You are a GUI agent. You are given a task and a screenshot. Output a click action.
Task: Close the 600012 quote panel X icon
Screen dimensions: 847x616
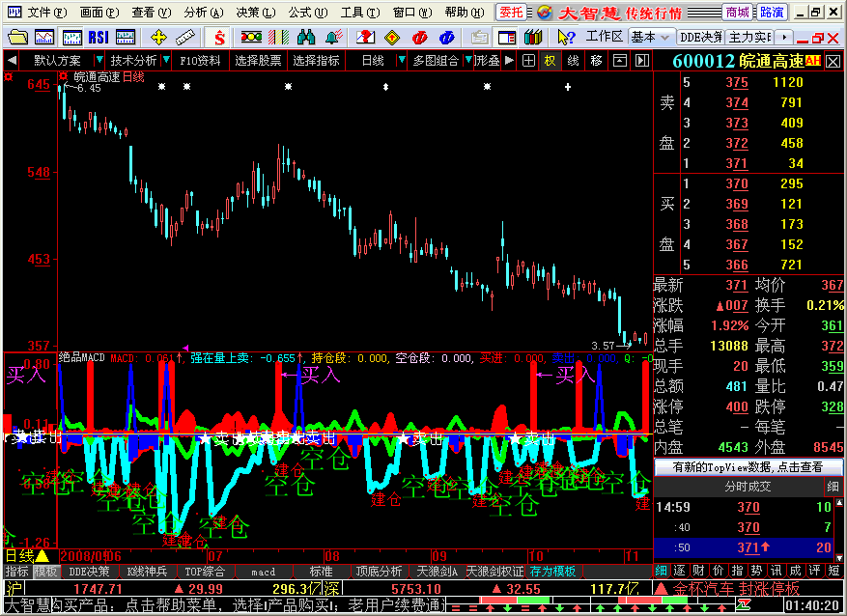(x=833, y=61)
